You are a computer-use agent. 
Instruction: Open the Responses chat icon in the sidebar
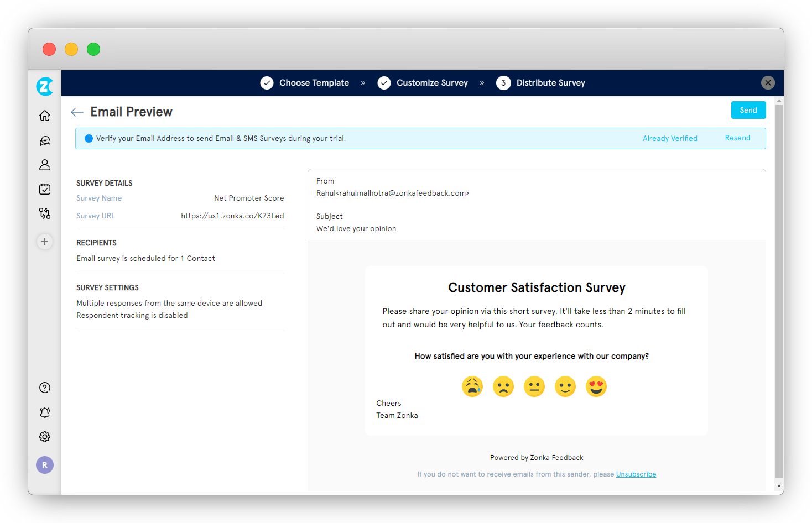pyautogui.click(x=45, y=140)
